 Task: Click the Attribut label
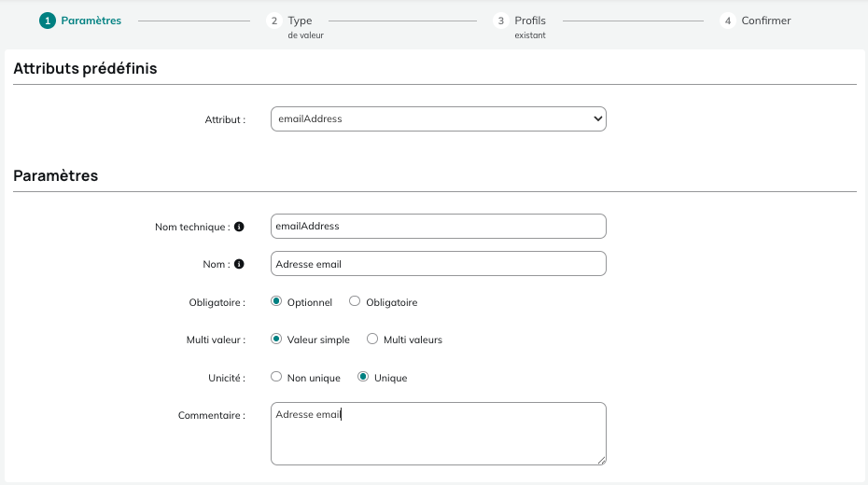tap(225, 120)
